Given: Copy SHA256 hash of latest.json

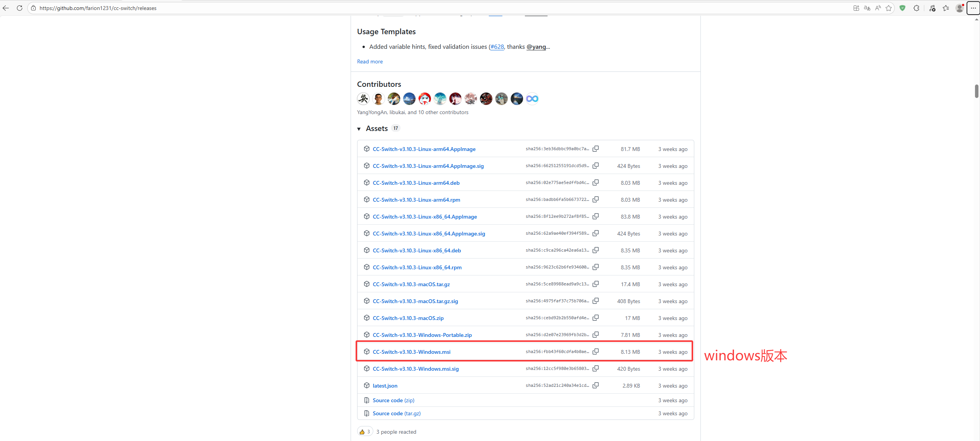Looking at the screenshot, I should [x=596, y=385].
